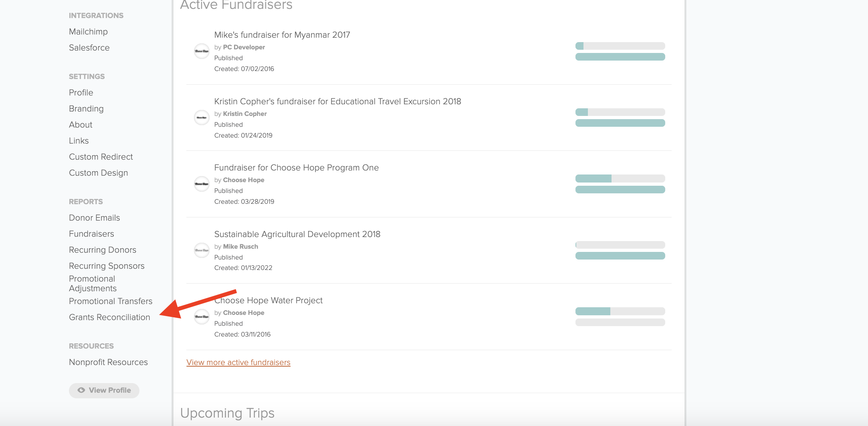Open the Promotional Adjustments report

93,284
